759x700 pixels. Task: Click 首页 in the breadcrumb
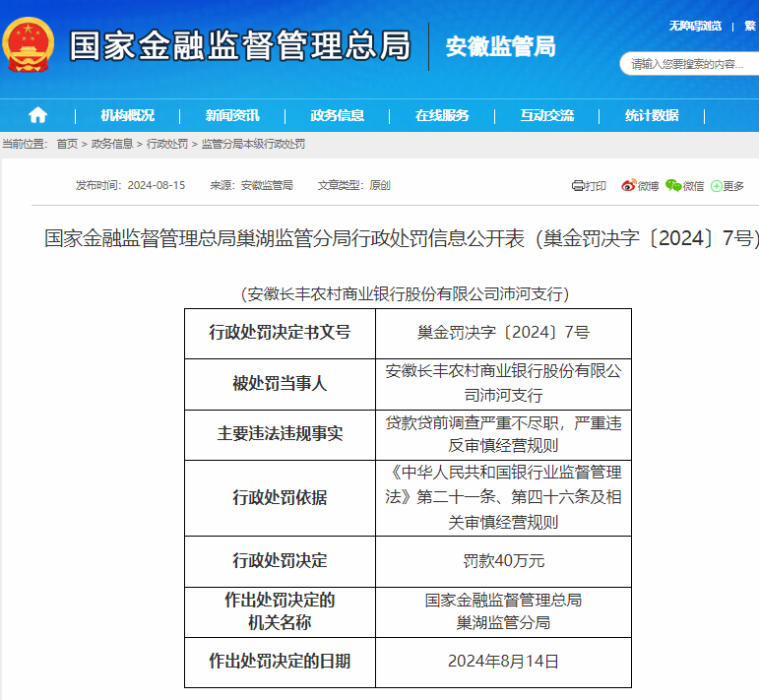tap(66, 144)
